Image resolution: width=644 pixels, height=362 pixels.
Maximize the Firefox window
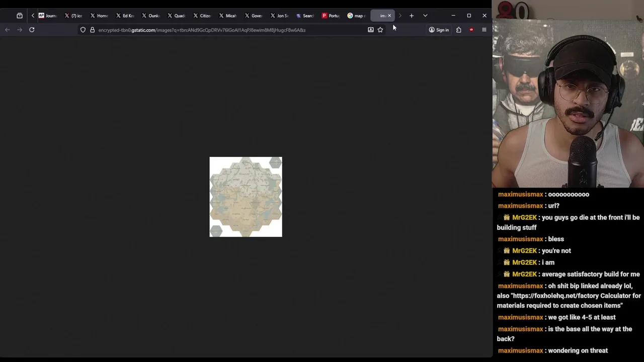(469, 16)
